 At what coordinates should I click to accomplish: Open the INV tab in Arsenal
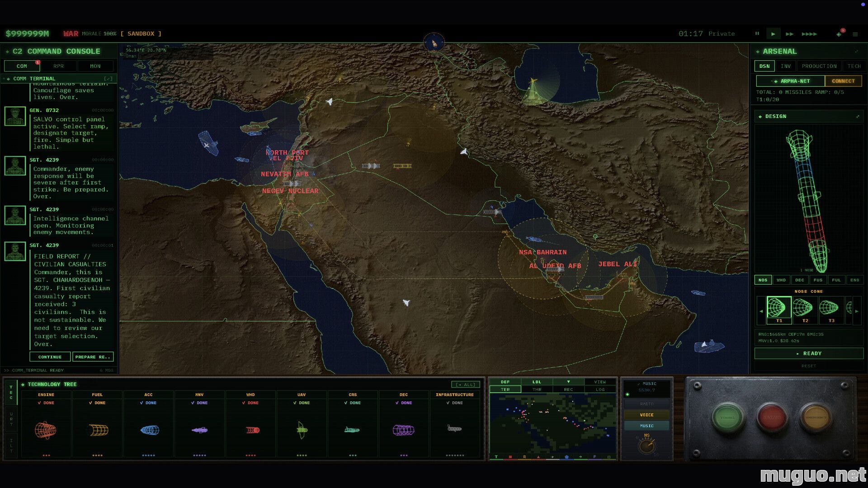click(786, 66)
